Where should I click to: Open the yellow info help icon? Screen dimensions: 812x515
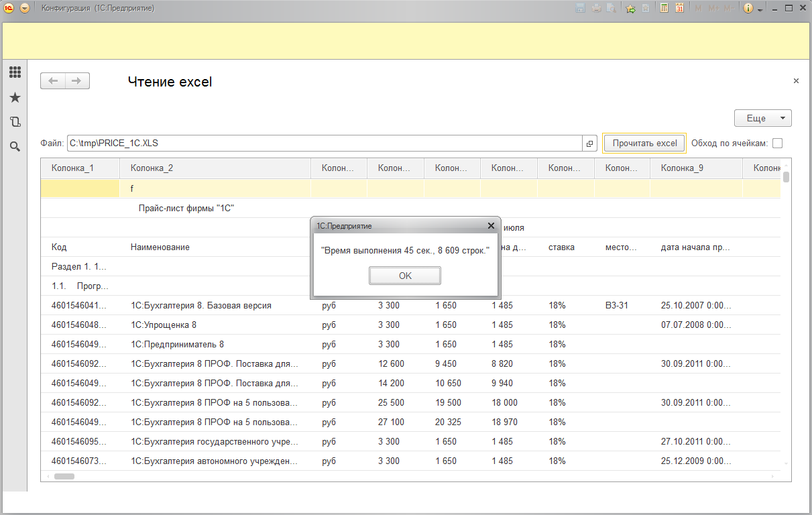point(748,9)
